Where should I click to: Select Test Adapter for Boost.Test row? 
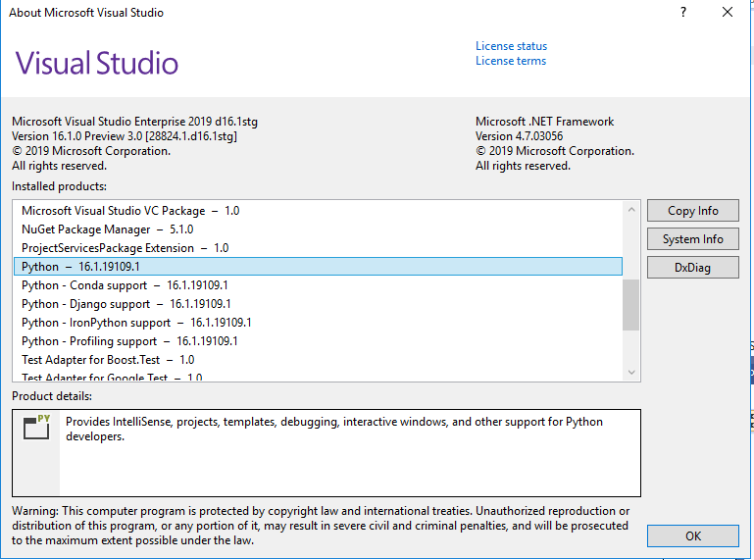click(318, 360)
